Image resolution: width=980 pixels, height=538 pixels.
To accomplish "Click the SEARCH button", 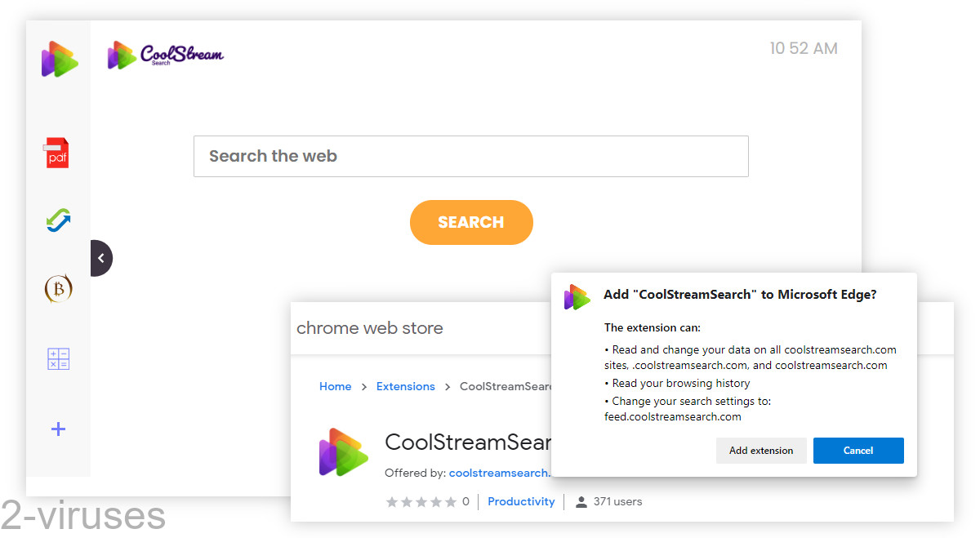I will click(x=471, y=222).
